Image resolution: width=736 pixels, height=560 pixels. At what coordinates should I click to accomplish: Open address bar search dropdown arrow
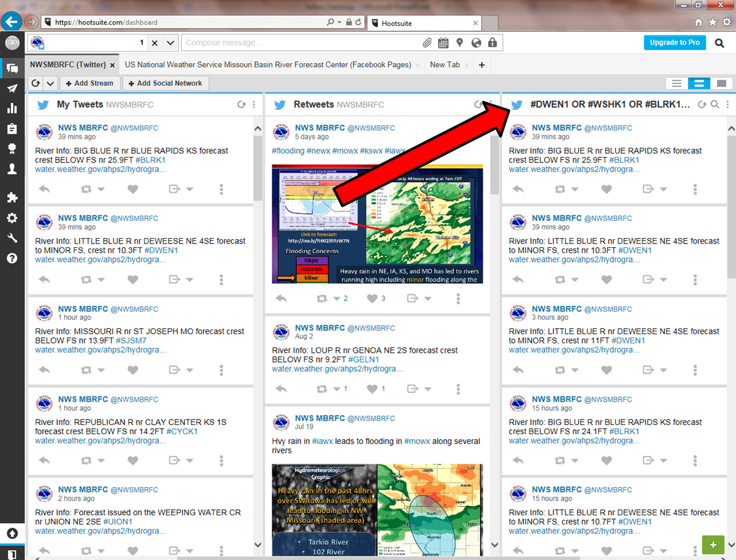(340, 23)
